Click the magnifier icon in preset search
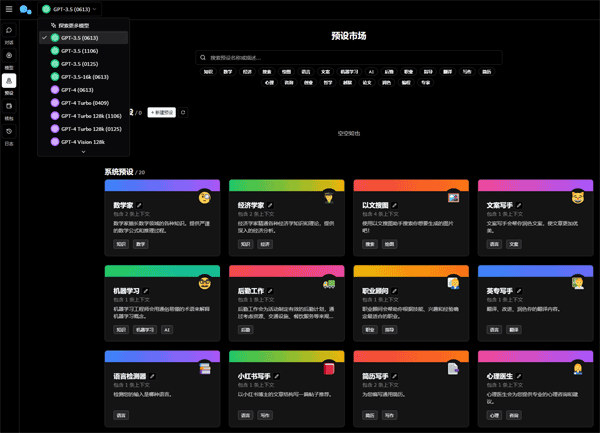The image size is (600, 433). click(203, 58)
